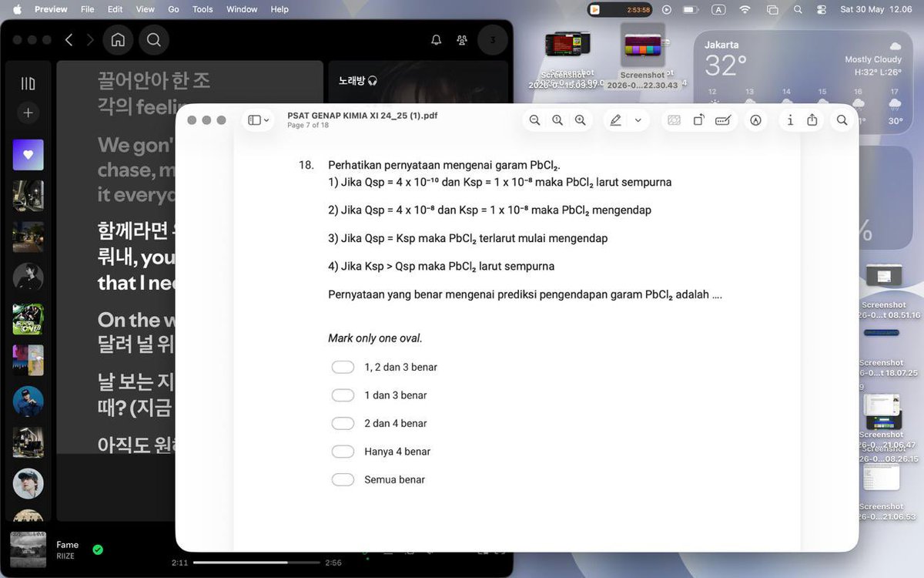
Task: Select the oval for '1 dan 3 benar'
Action: pos(343,395)
